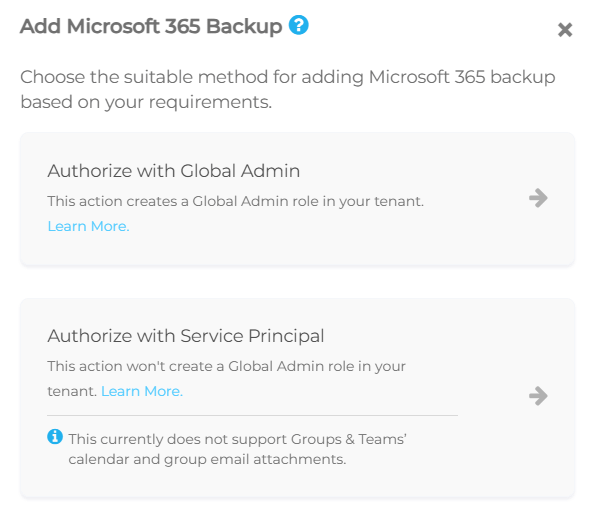Click the 'calendar and group email attachments' line

point(207,459)
